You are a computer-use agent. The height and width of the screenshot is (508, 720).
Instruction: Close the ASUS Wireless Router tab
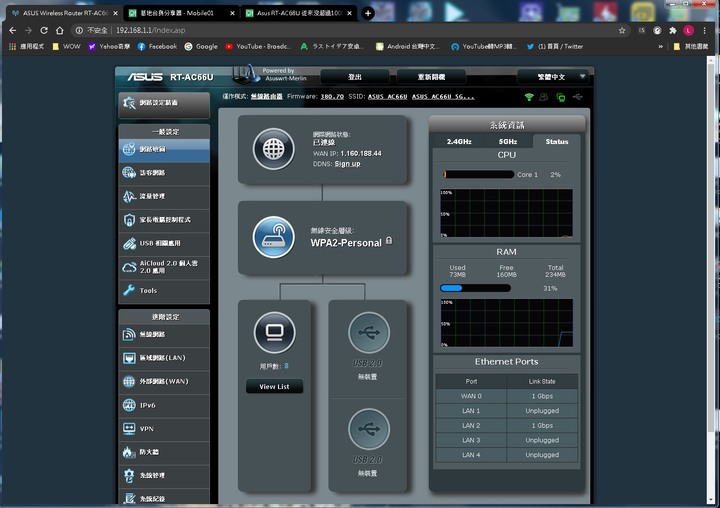pyautogui.click(x=115, y=13)
